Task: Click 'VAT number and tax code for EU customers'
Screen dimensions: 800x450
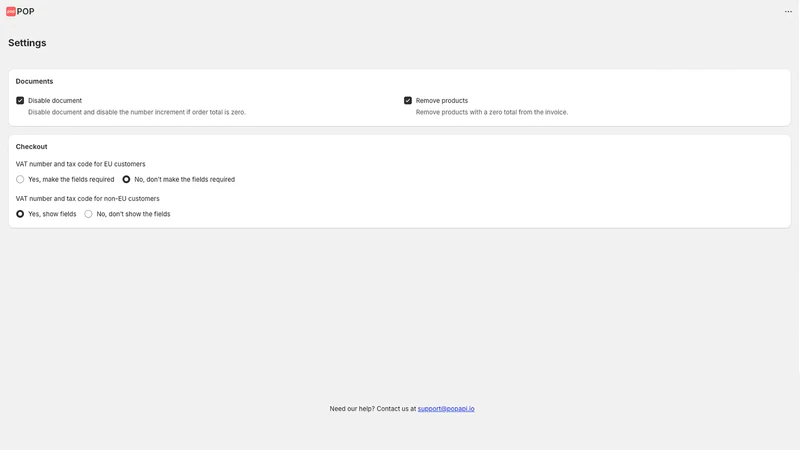Action: [81, 164]
